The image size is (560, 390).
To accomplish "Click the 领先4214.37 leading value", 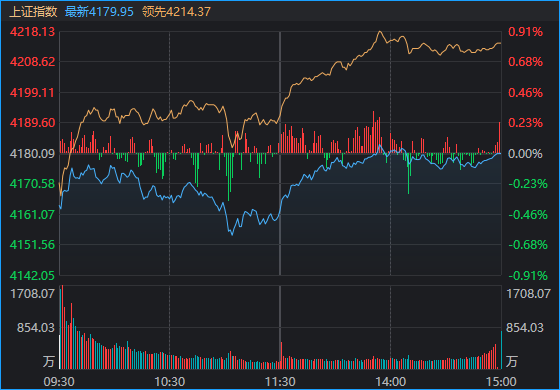I will tap(176, 12).
